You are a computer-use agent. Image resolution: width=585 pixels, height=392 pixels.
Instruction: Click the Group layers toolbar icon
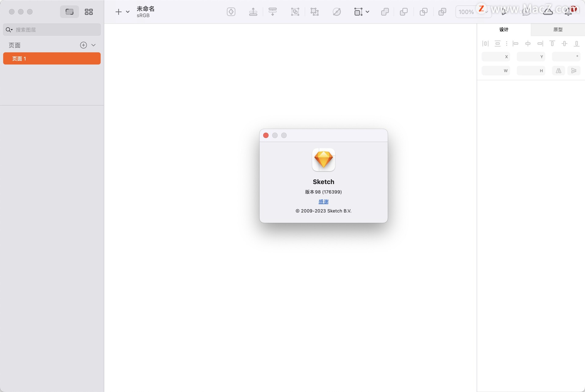click(295, 12)
